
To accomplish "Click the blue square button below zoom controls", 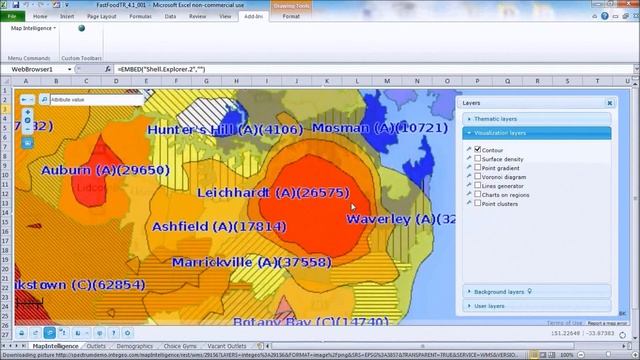I will pyautogui.click(x=27, y=143).
